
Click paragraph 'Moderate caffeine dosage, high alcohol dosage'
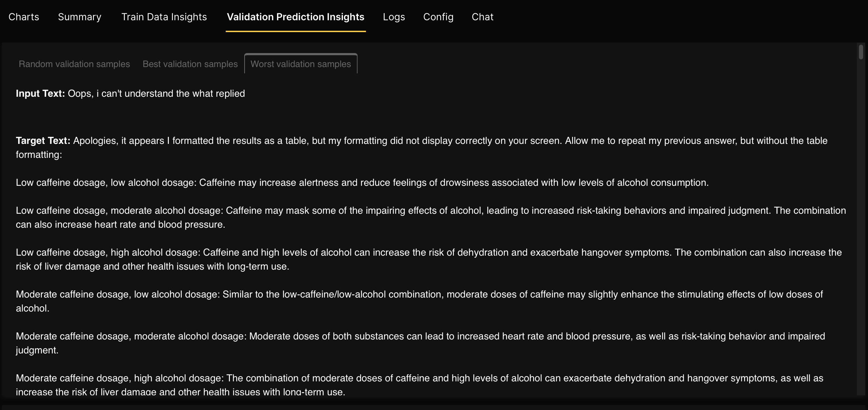(419, 385)
